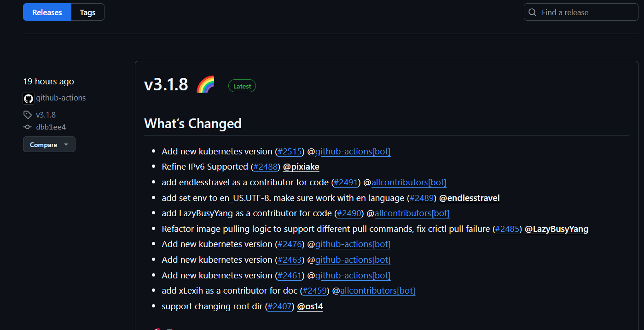Image resolution: width=644 pixels, height=330 pixels.
Task: Open the @endlesstravel profile
Action: 470,198
